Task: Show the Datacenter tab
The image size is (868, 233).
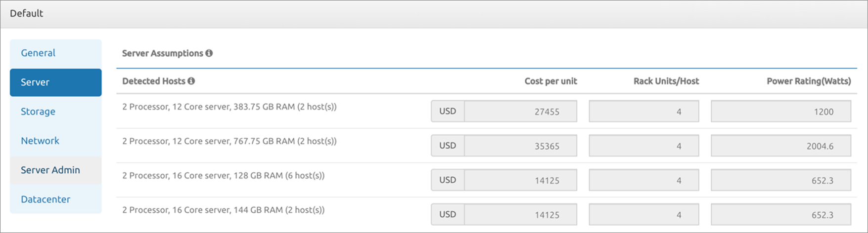Action: click(46, 199)
